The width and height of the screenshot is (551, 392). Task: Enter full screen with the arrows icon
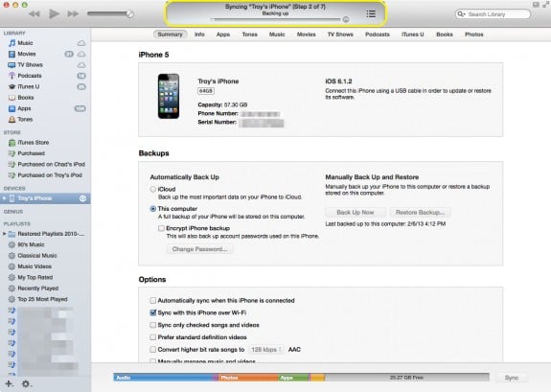click(545, 5)
